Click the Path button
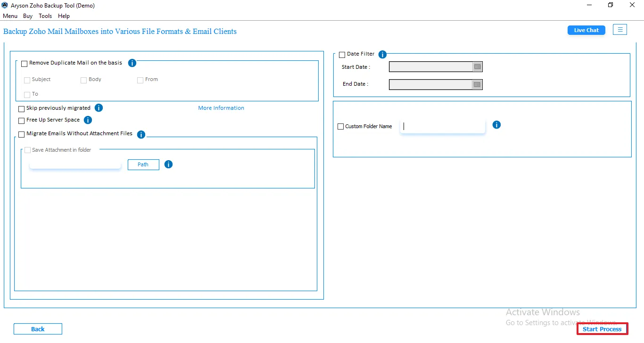 [143, 164]
